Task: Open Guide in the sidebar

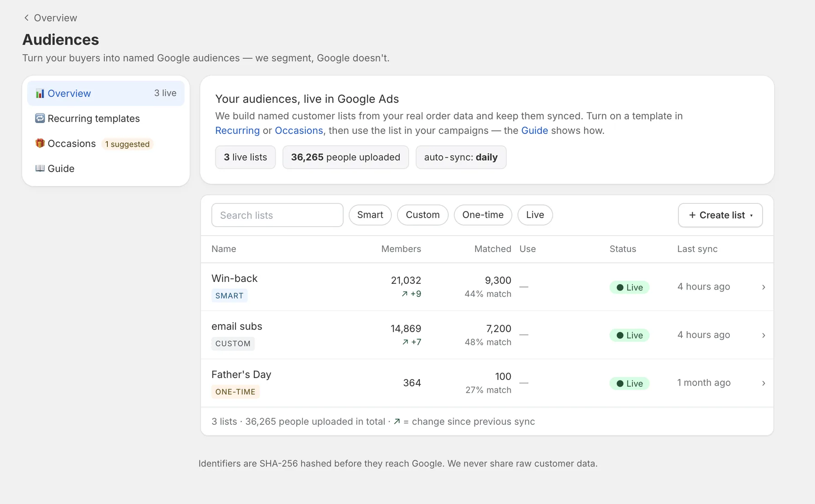Action: [106, 169]
